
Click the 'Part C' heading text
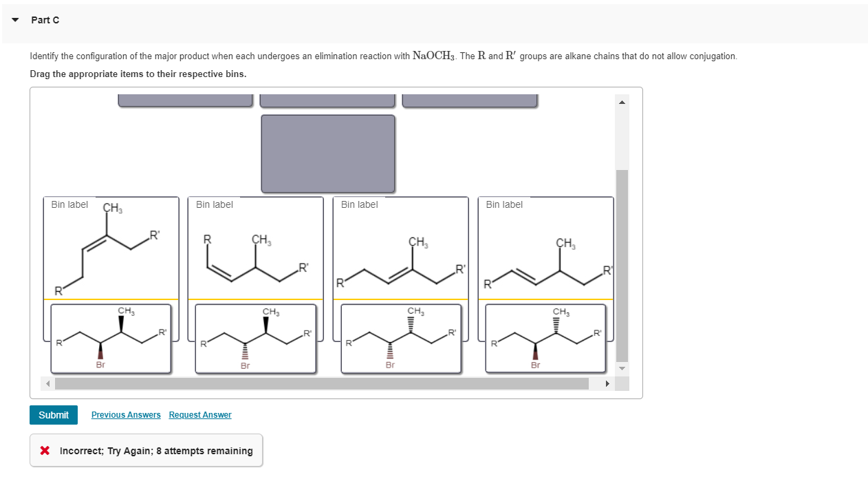tap(45, 20)
